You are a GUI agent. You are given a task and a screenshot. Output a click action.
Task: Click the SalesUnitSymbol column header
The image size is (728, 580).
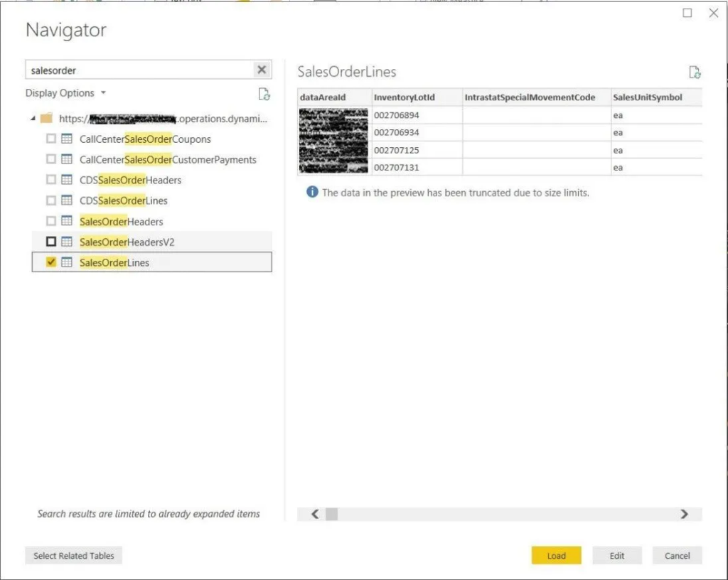[656, 97]
